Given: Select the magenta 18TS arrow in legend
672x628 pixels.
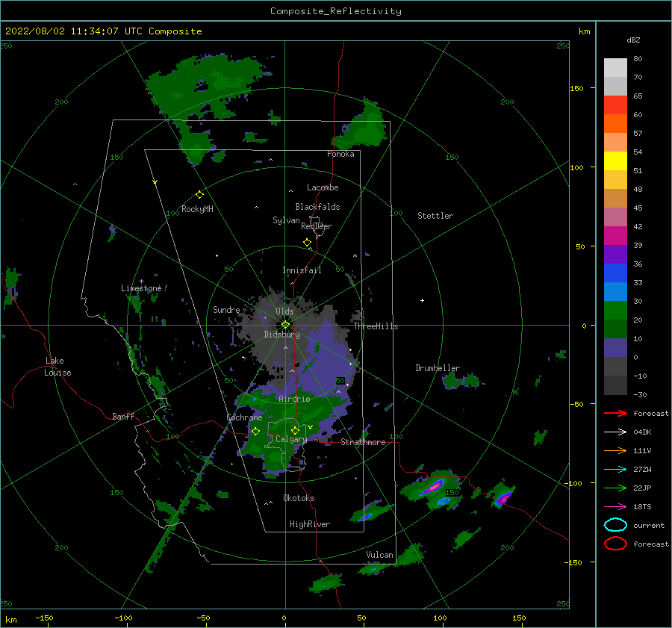Looking at the screenshot, I should click(615, 506).
